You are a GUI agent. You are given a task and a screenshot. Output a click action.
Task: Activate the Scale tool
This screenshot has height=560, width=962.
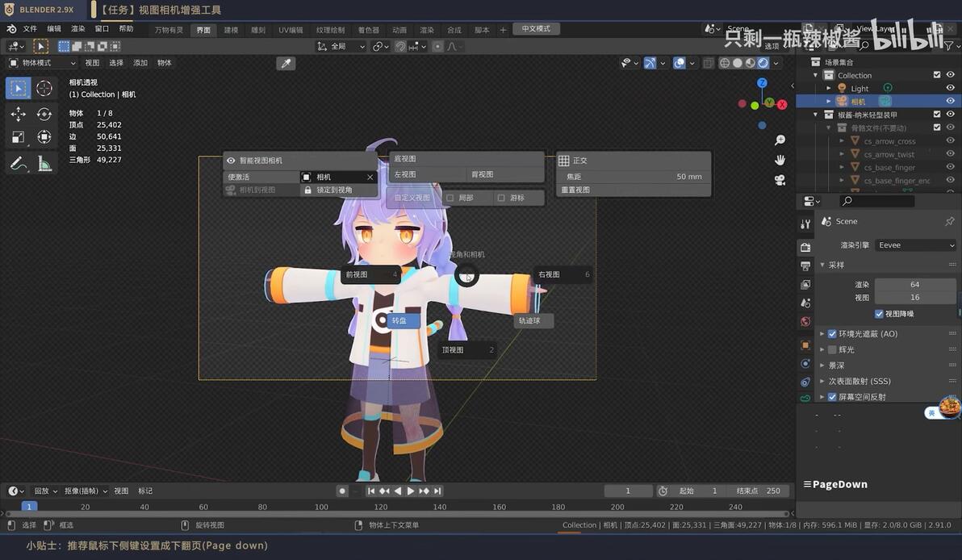click(x=19, y=137)
